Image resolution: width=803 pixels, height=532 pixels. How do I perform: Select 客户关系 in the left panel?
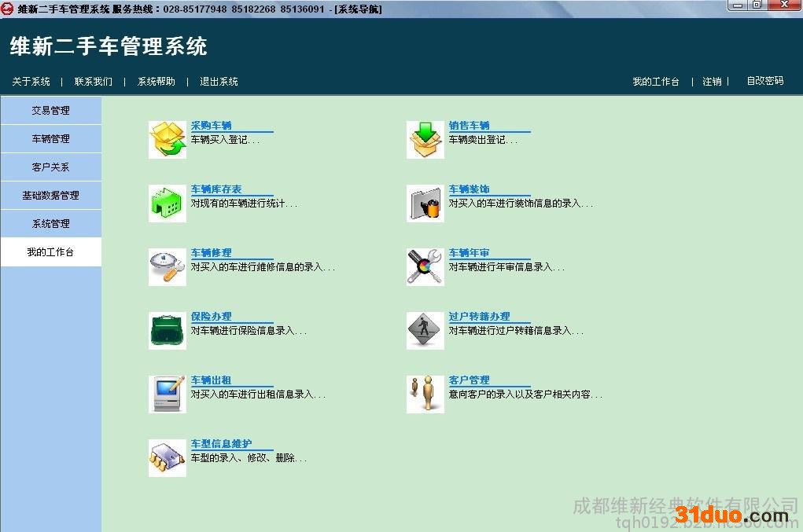pyautogui.click(x=51, y=167)
